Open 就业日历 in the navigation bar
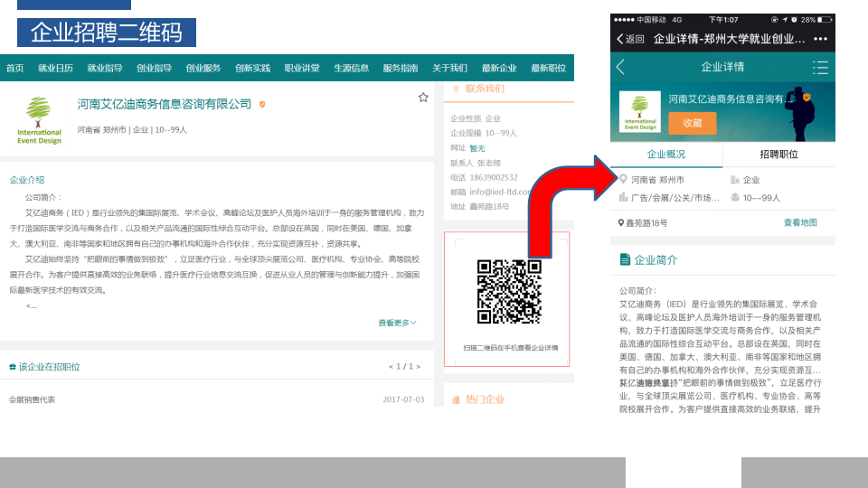This screenshot has width=868, height=488. tap(55, 68)
